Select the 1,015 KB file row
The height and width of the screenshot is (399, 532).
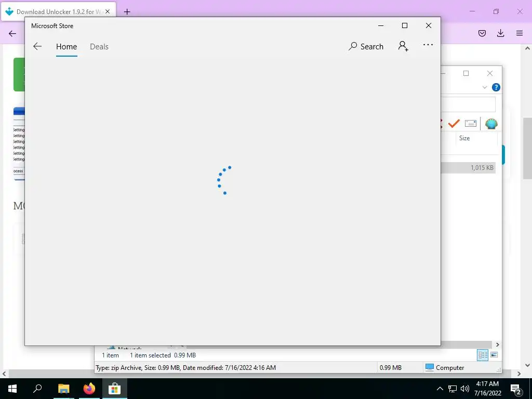tap(468, 168)
